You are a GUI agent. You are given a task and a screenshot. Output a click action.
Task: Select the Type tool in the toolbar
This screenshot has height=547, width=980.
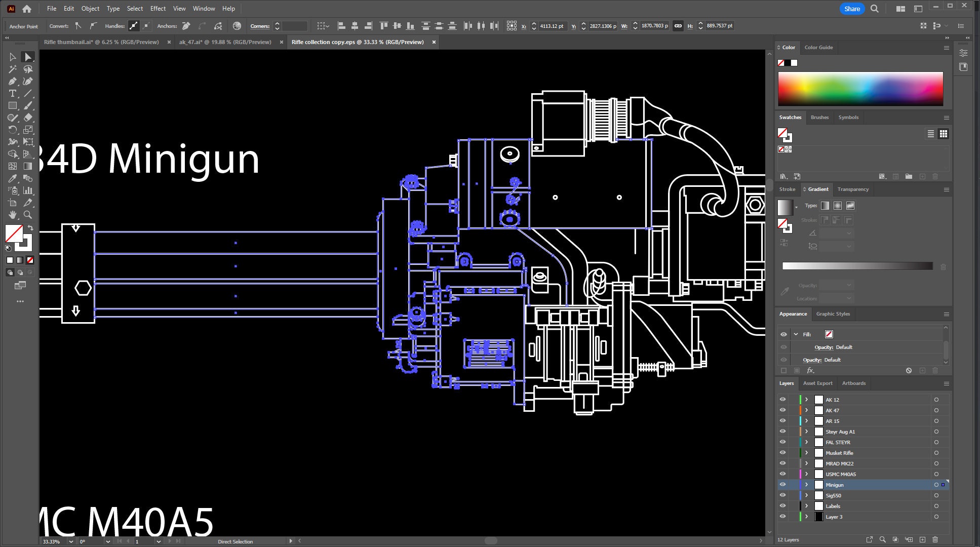(12, 93)
